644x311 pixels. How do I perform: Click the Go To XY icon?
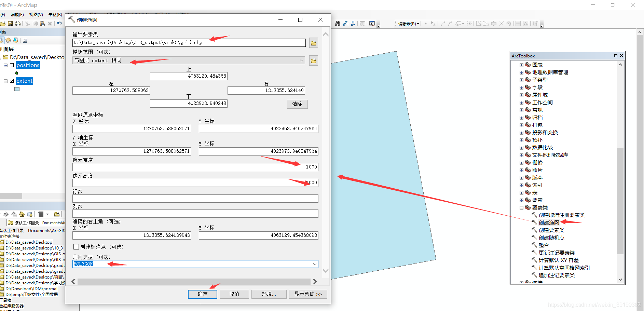tap(353, 24)
